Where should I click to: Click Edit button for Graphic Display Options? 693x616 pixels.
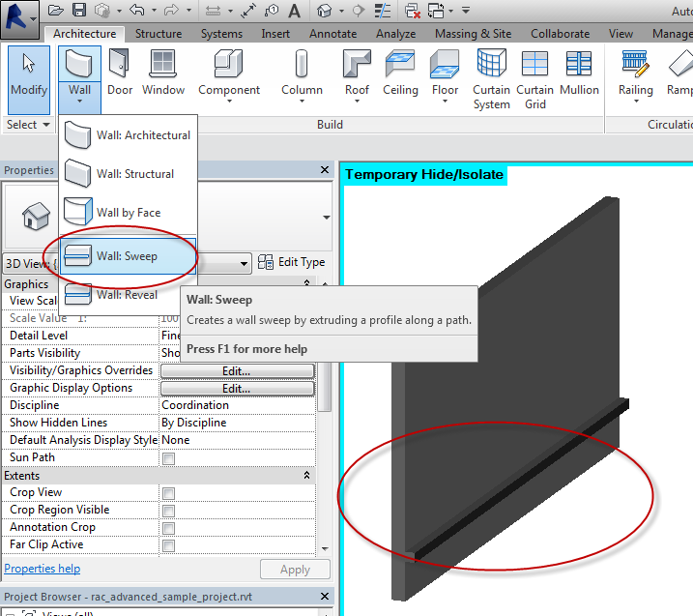coord(238,389)
